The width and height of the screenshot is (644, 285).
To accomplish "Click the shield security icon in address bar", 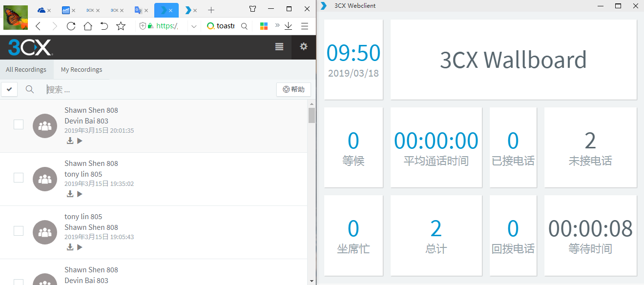I will point(143,26).
